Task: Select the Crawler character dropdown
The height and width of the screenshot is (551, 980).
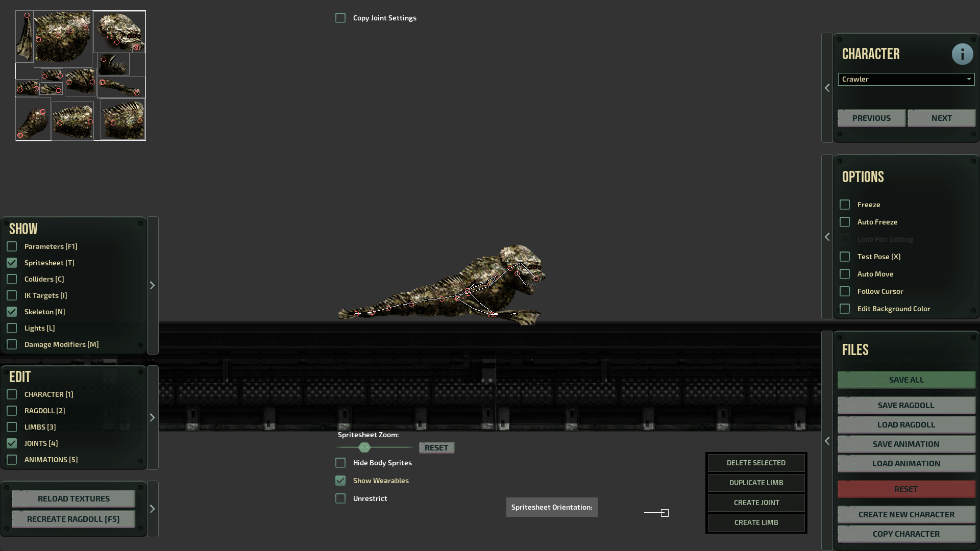Action: 906,79
